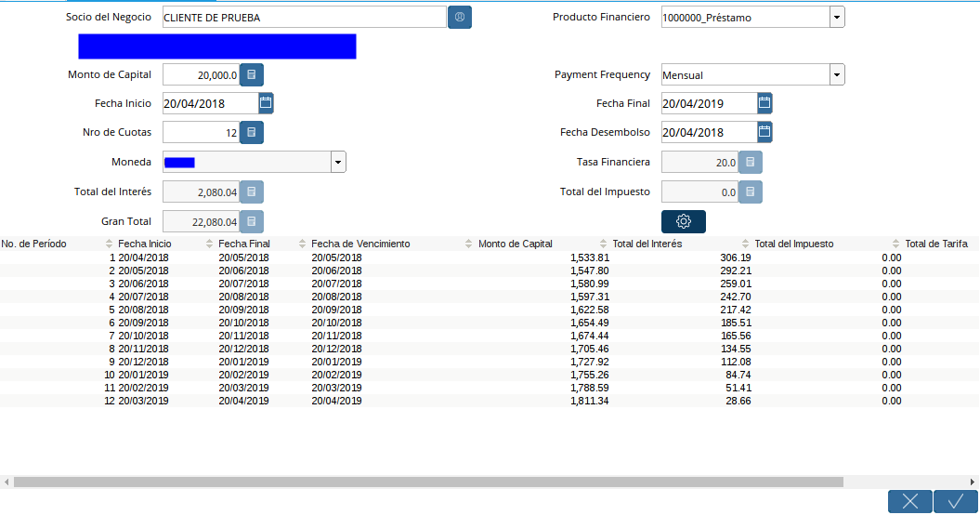
Task: Click the Socio del Negocio text field
Action: (304, 18)
